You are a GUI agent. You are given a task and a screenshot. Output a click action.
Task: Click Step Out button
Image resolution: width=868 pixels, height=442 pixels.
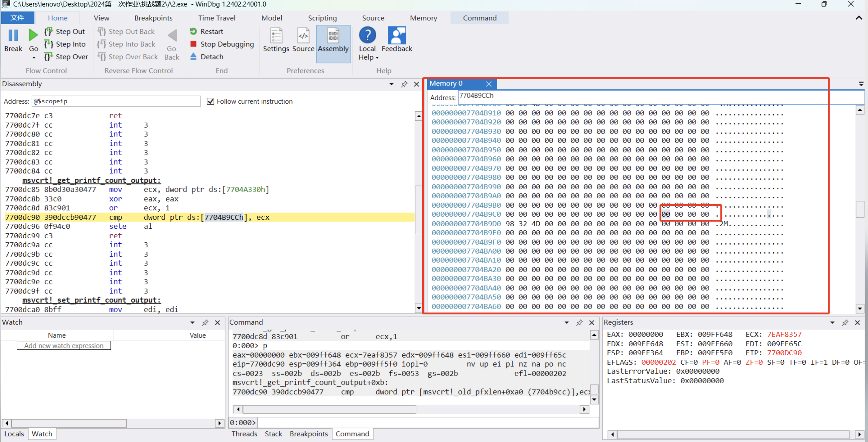[70, 31]
